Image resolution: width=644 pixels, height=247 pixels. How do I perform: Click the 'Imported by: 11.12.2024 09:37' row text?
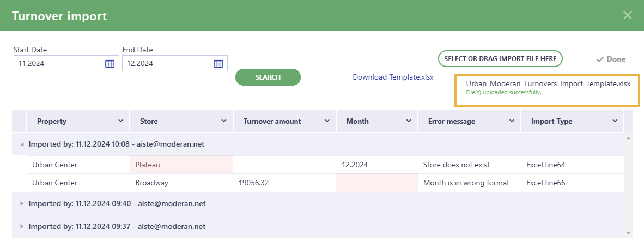coord(117,226)
